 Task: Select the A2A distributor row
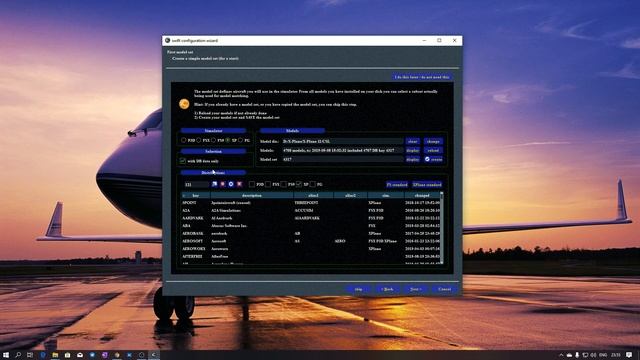coord(310,211)
